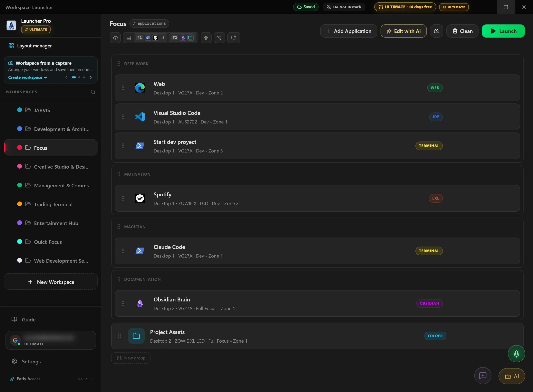This screenshot has height=392, width=533.
Task: Go to previous tip with left chevron
Action: click(66, 77)
